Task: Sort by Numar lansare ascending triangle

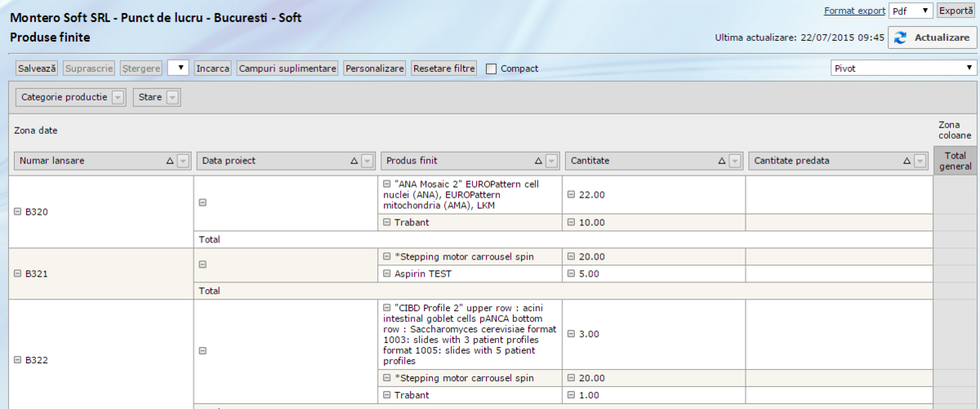Action: (x=170, y=162)
